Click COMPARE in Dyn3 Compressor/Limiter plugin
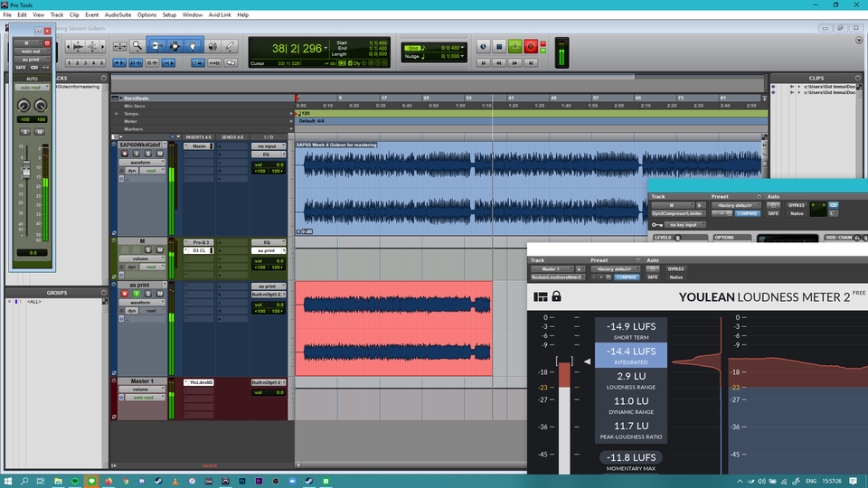Screen dimensions: 868x488 coord(747,213)
